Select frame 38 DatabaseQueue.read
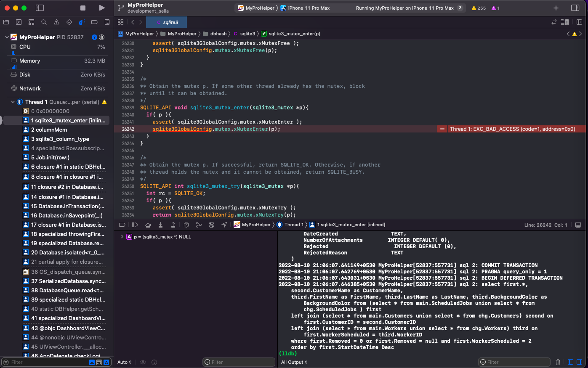588x368 pixels. (56, 290)
